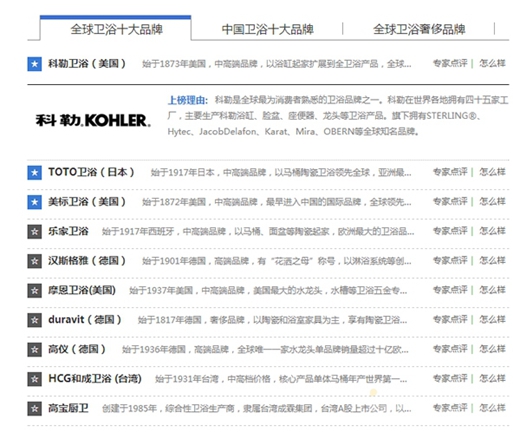Click the description starting 始于1817年德国
This screenshot has height=439, width=520.
pos(272,320)
